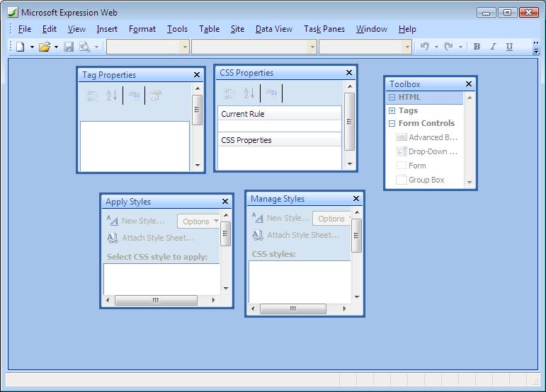Select the Group Box control icon
546x392 pixels.
point(401,180)
